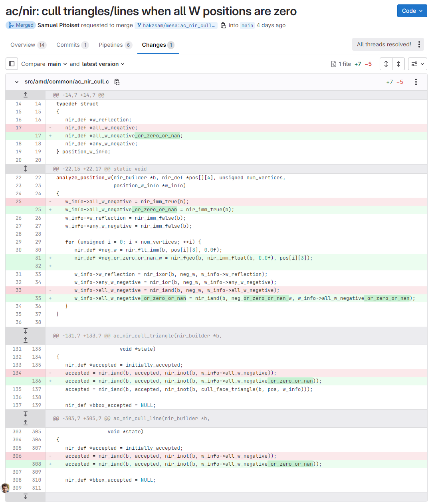Open the main compare branch dropdown
430x504 pixels.
pos(57,64)
